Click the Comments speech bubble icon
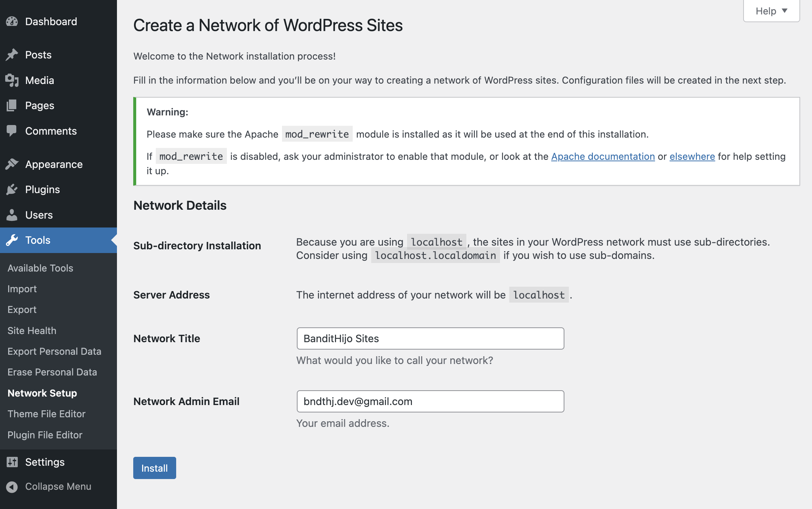Viewport: 812px width, 509px height. [x=12, y=131]
